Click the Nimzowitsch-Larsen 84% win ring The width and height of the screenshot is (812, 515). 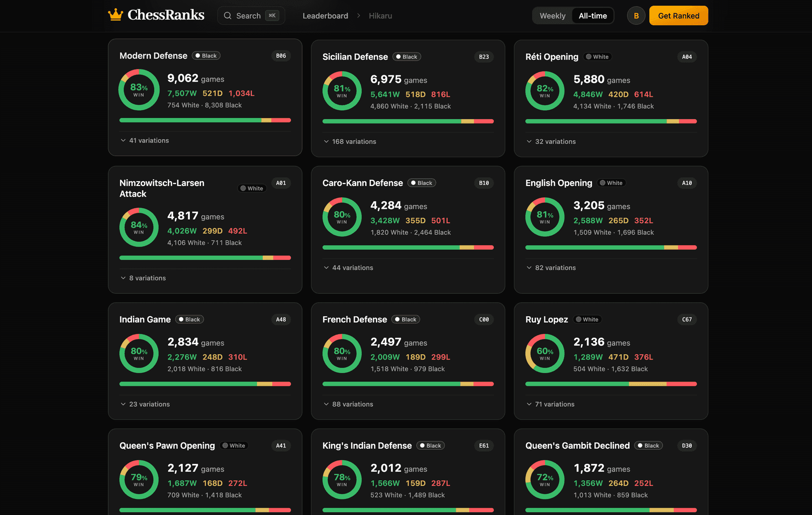pyautogui.click(x=139, y=227)
